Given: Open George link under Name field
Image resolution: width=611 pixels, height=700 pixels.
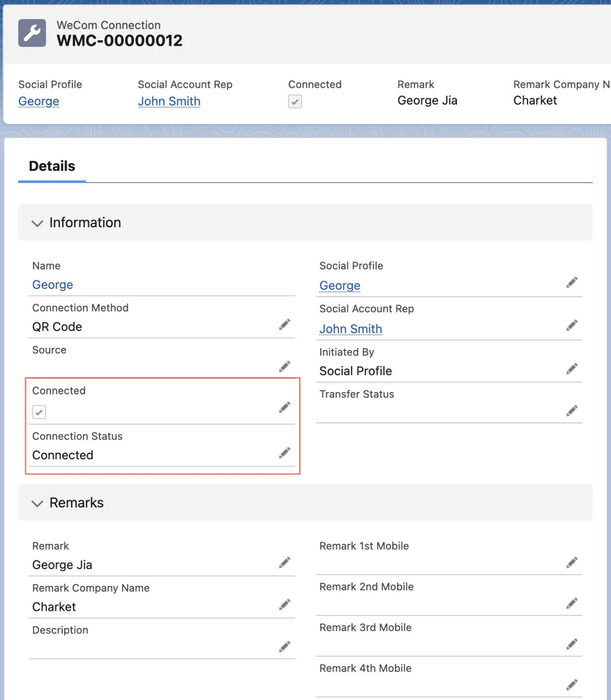Looking at the screenshot, I should click(53, 285).
